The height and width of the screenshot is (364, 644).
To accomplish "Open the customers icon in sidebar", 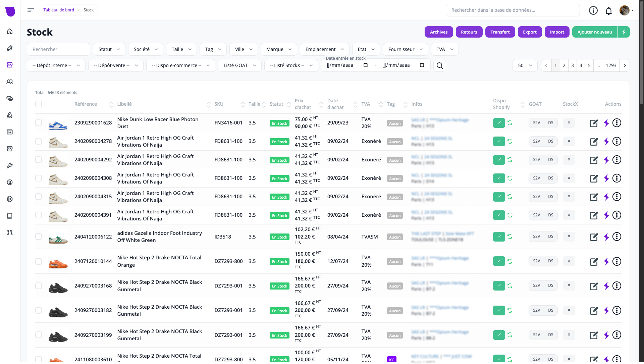I will 10,82.
